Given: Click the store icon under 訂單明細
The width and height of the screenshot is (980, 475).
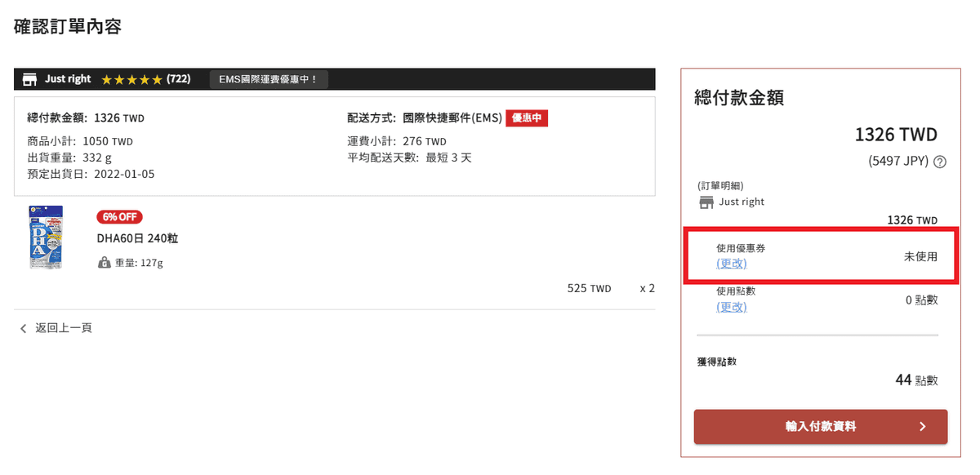Looking at the screenshot, I should [706, 202].
